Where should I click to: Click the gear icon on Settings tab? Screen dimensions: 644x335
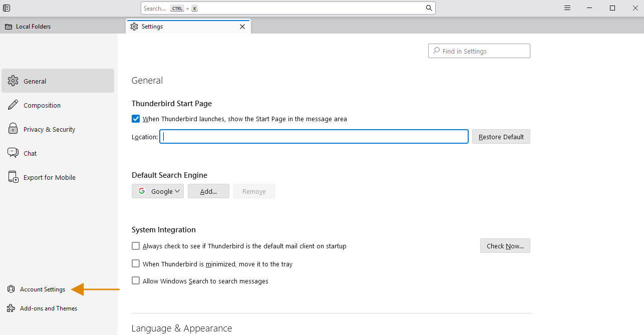(134, 27)
